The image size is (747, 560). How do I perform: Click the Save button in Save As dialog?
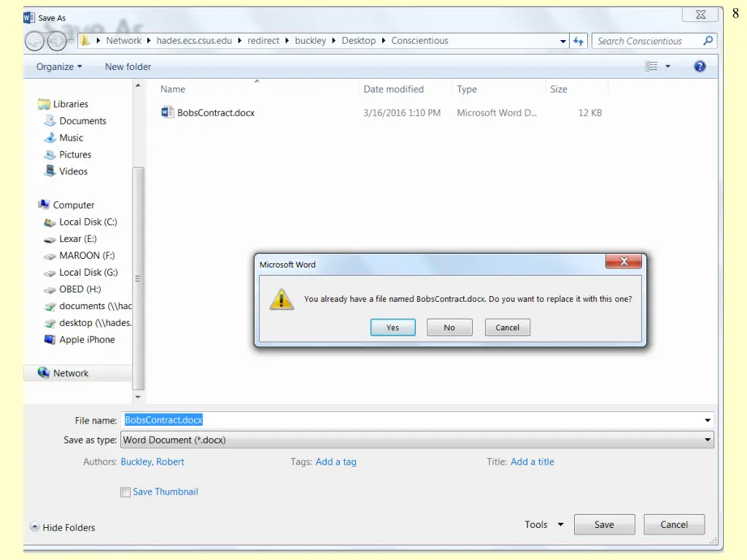(x=604, y=525)
